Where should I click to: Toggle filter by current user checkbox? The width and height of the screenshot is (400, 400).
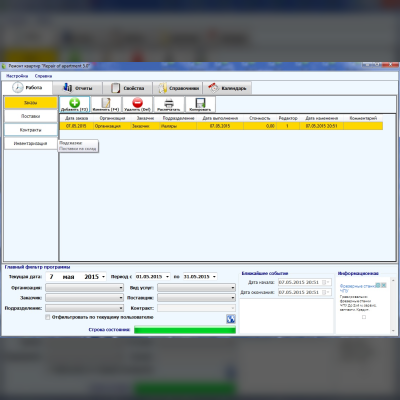click(x=48, y=317)
